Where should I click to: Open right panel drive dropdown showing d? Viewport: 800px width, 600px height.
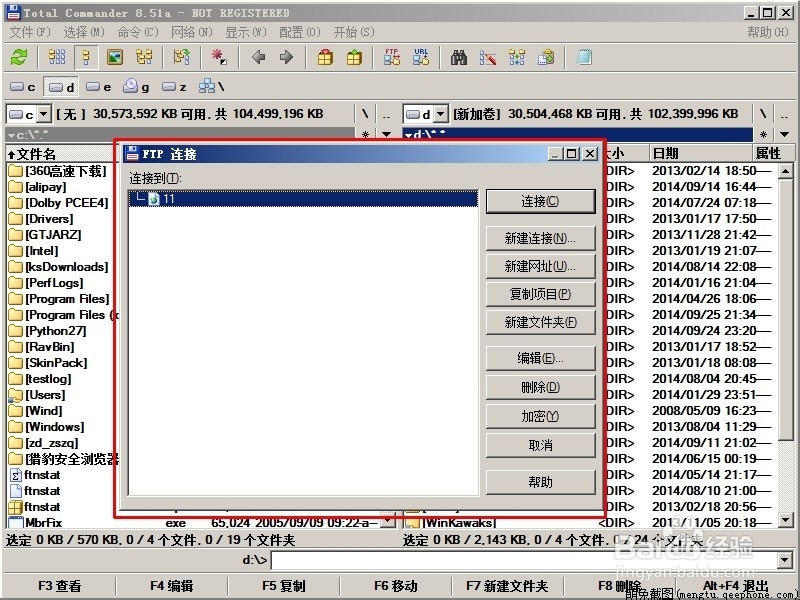[426, 114]
